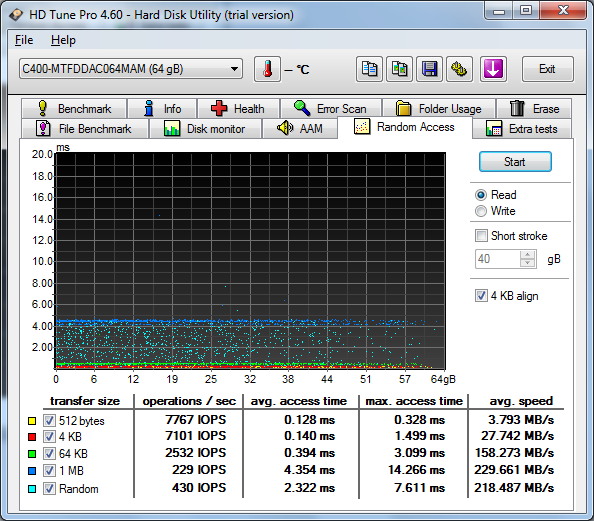
Task: Open options with the wrench icon
Action: (x=459, y=69)
